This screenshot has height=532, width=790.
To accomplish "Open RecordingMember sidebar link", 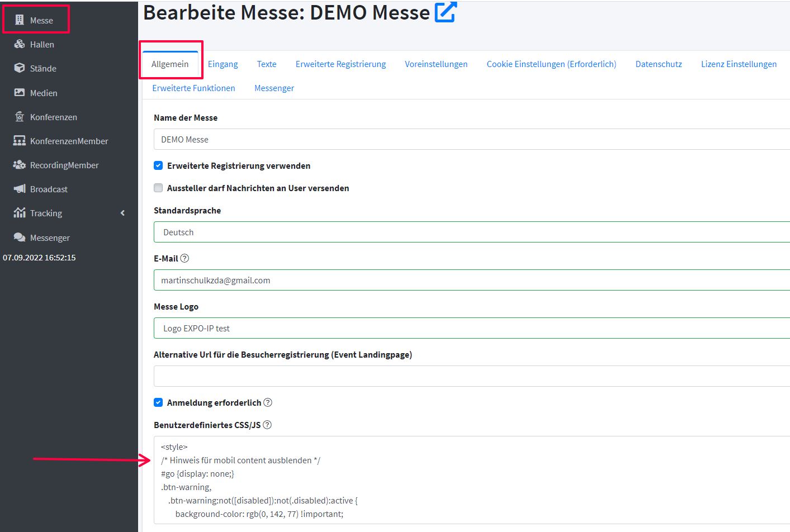I will (64, 165).
